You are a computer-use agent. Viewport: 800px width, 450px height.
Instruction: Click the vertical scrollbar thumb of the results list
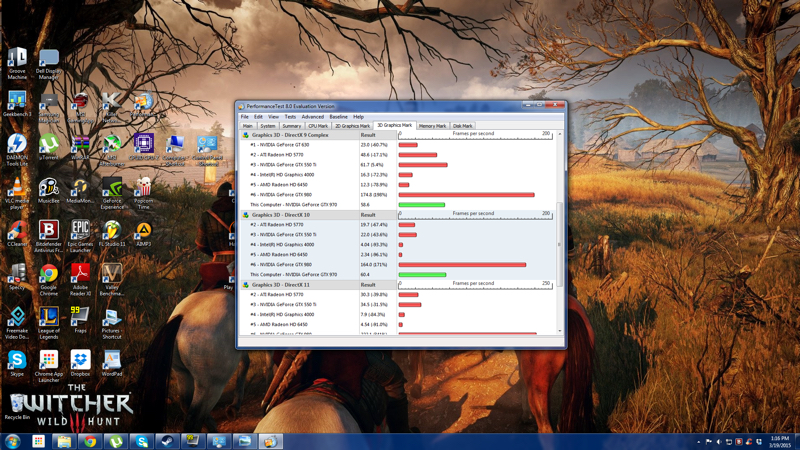[x=560, y=244]
